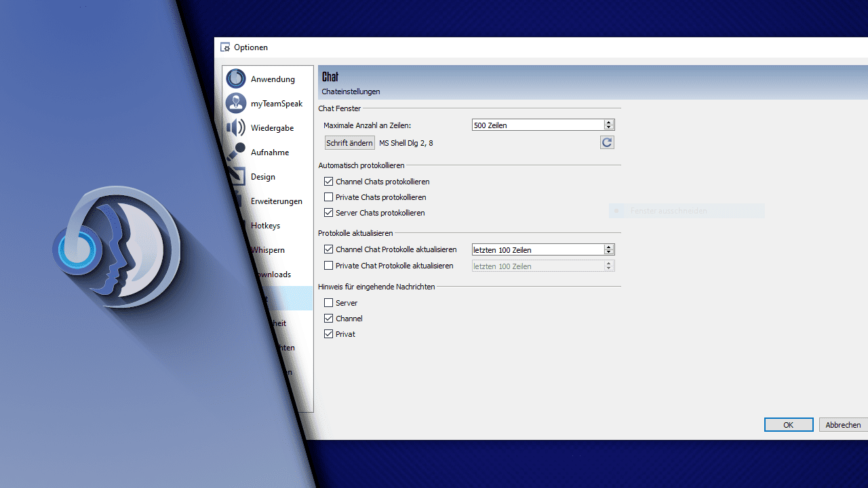The width and height of the screenshot is (868, 488).
Task: Cancel the dialog via Abbrechen
Action: [843, 424]
